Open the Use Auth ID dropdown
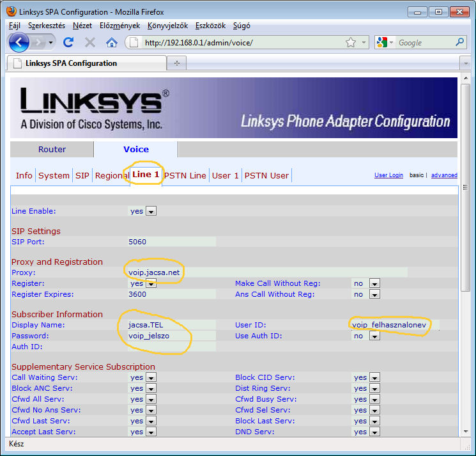The image size is (476, 456). (x=374, y=336)
